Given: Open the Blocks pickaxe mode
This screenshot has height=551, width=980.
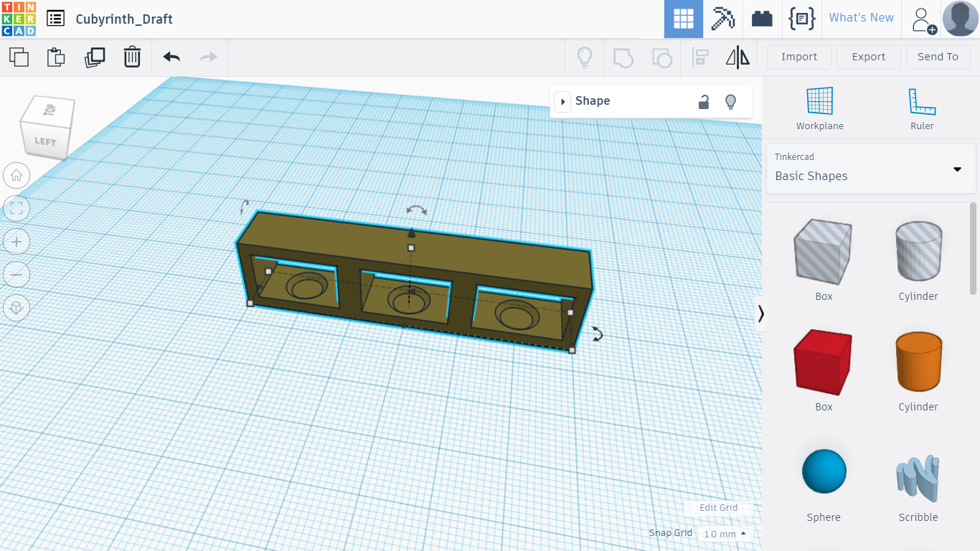Looking at the screenshot, I should point(722,19).
